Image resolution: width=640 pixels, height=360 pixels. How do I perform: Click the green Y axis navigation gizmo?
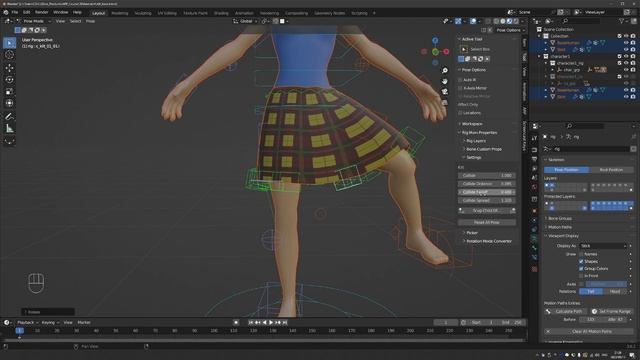click(x=435, y=52)
